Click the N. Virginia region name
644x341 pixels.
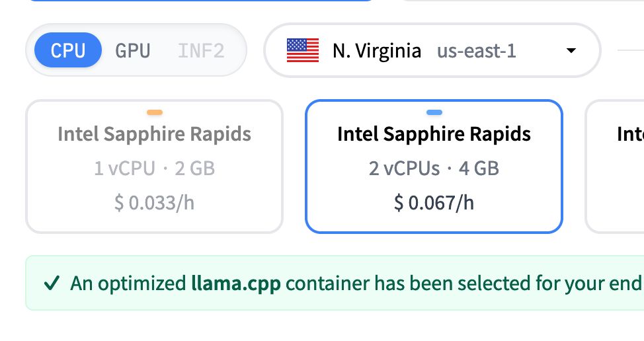[377, 52]
